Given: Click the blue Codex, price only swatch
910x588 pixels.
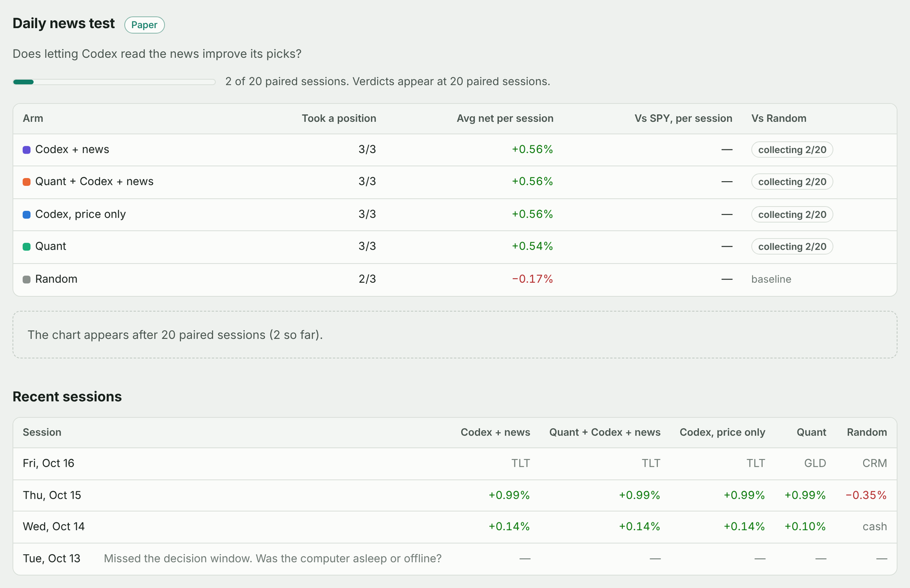Looking at the screenshot, I should 27,215.
